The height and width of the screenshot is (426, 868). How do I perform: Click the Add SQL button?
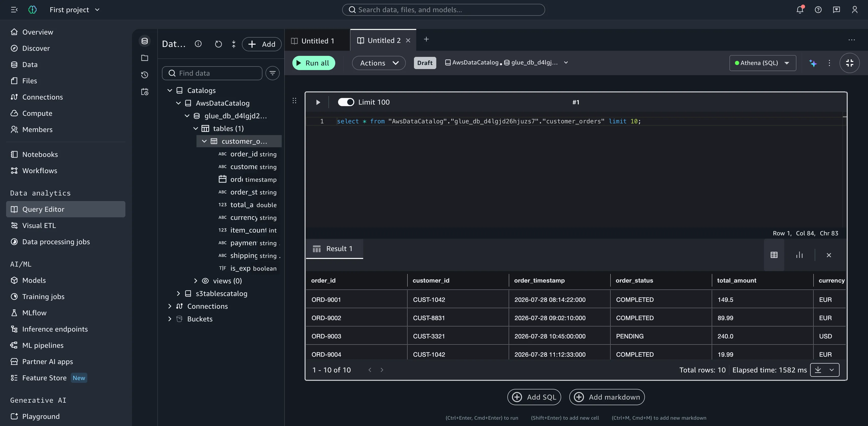coord(534,397)
